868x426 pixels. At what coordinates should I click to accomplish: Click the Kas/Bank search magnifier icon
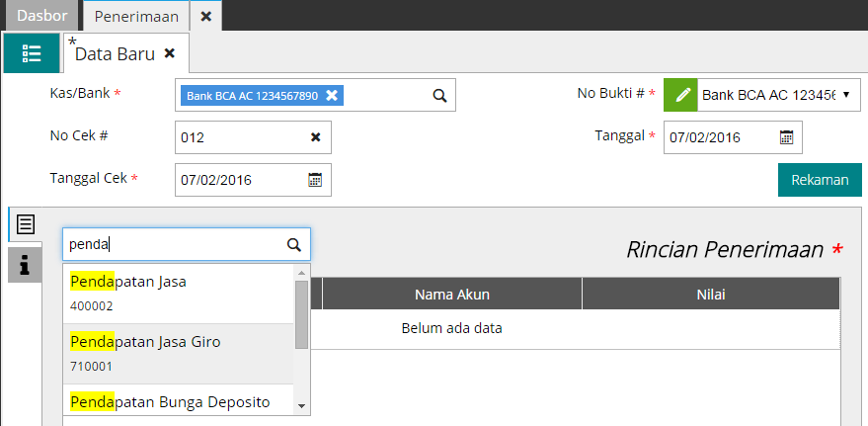440,96
